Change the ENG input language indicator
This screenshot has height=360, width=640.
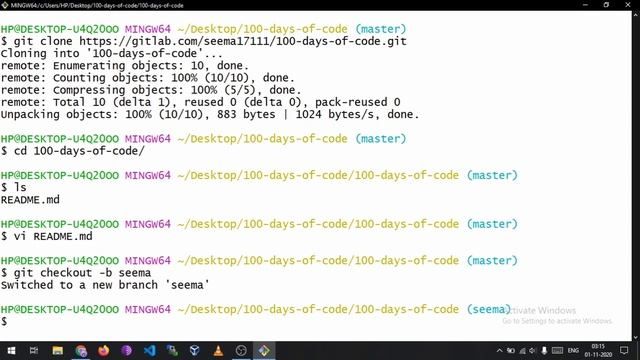point(573,351)
